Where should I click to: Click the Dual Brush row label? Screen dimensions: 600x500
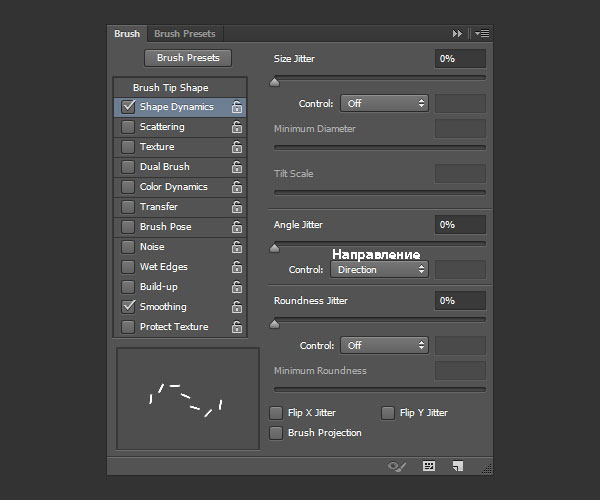point(165,167)
